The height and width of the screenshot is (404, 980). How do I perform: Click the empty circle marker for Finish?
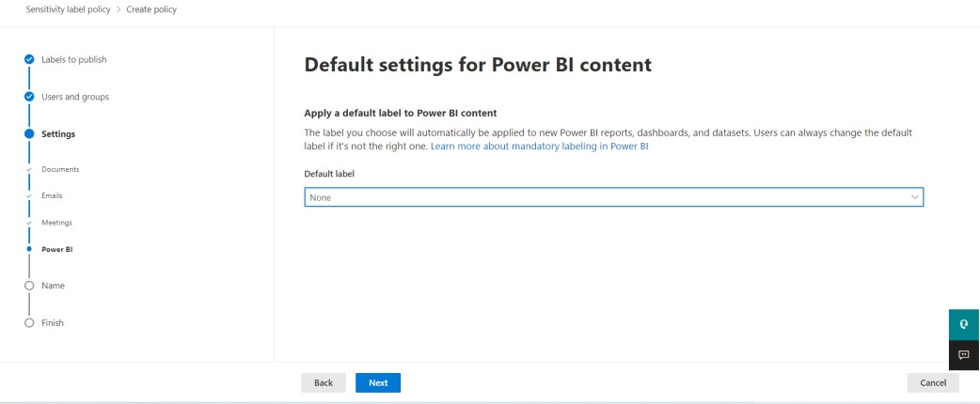[x=29, y=323]
